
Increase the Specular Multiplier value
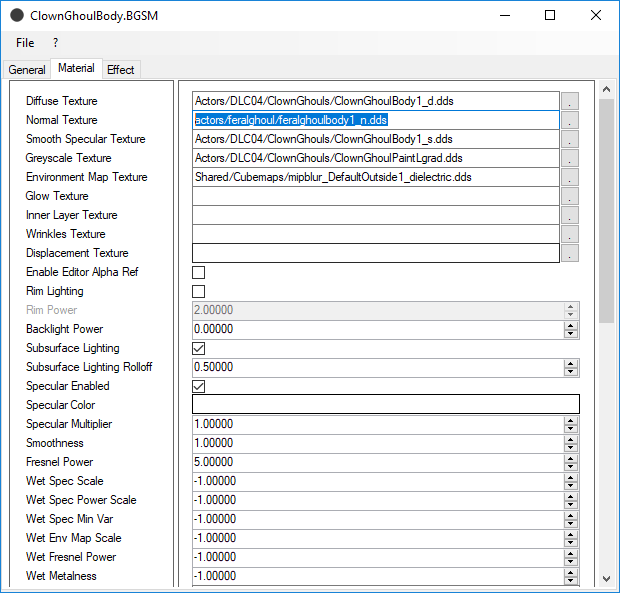tap(571, 420)
